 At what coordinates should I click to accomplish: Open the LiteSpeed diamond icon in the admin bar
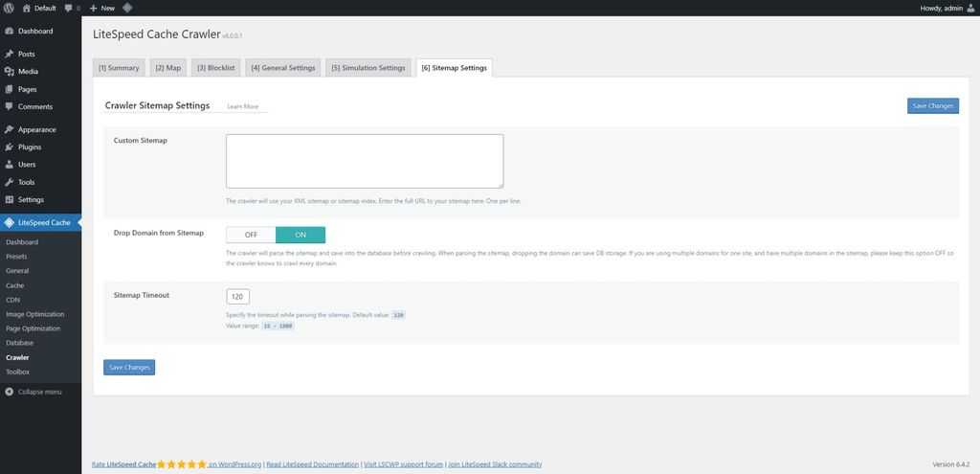pyautogui.click(x=127, y=8)
